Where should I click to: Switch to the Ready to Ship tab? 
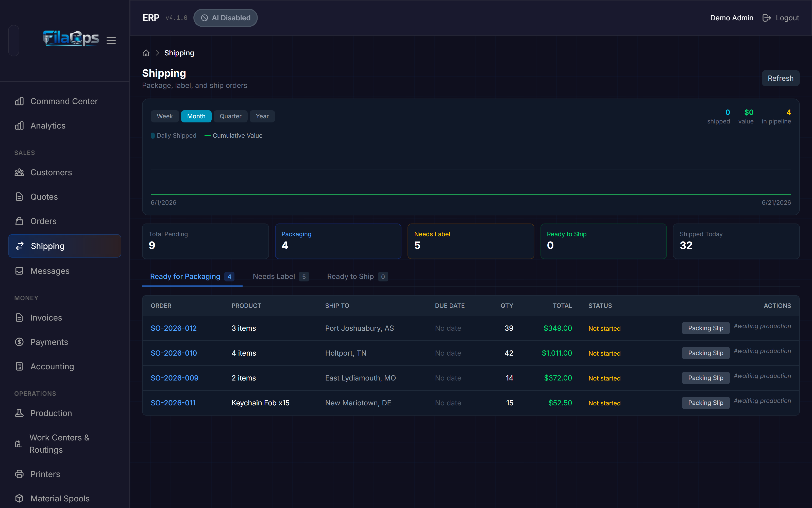point(357,277)
